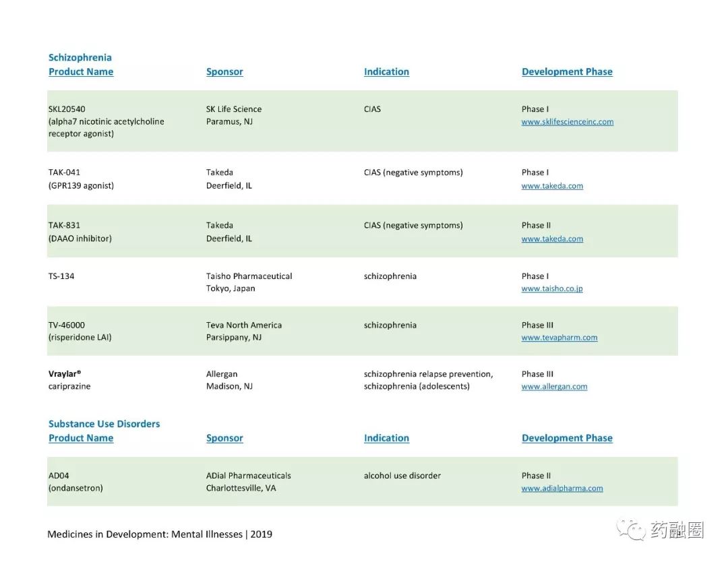Click the Vraylar product name
Image resolution: width=728 pixels, height=562 pixels.
coord(65,373)
